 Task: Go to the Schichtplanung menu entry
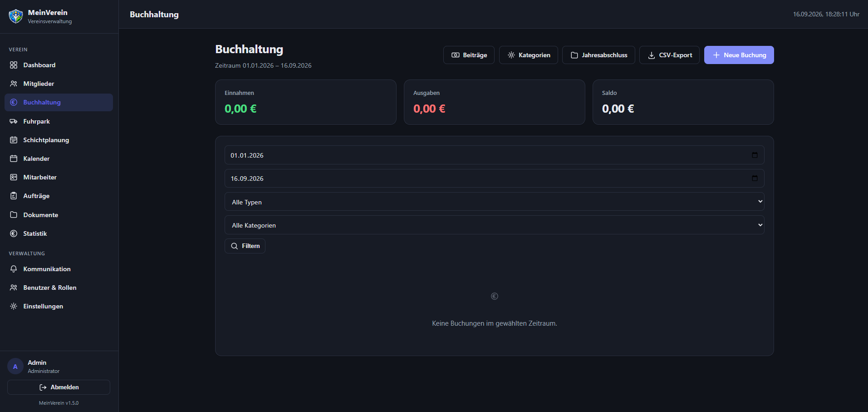click(x=59, y=140)
